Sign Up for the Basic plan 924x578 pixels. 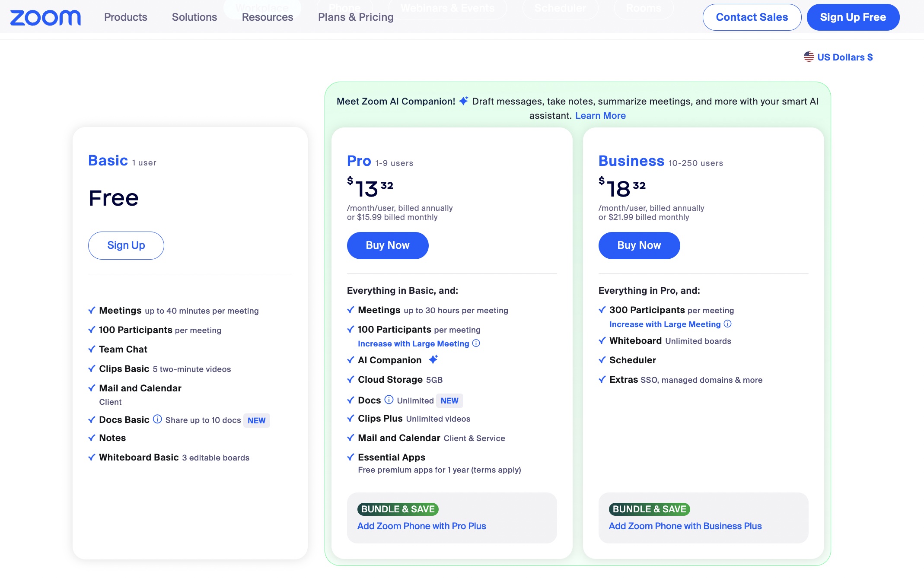tap(126, 245)
